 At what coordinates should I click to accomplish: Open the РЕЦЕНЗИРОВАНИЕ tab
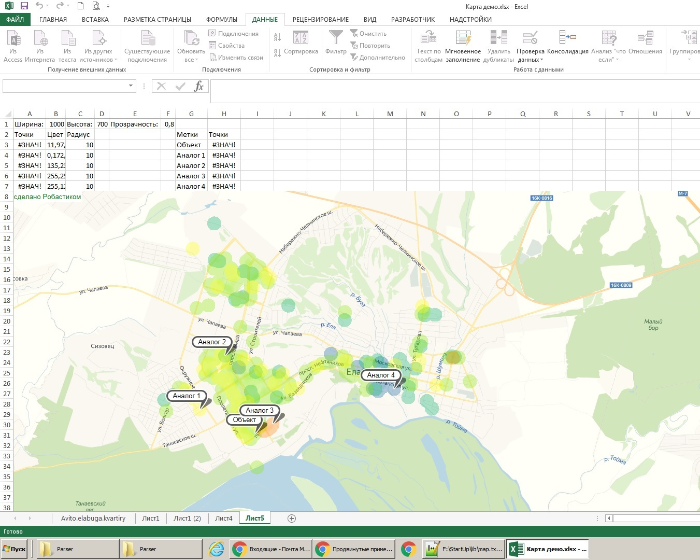tap(321, 19)
